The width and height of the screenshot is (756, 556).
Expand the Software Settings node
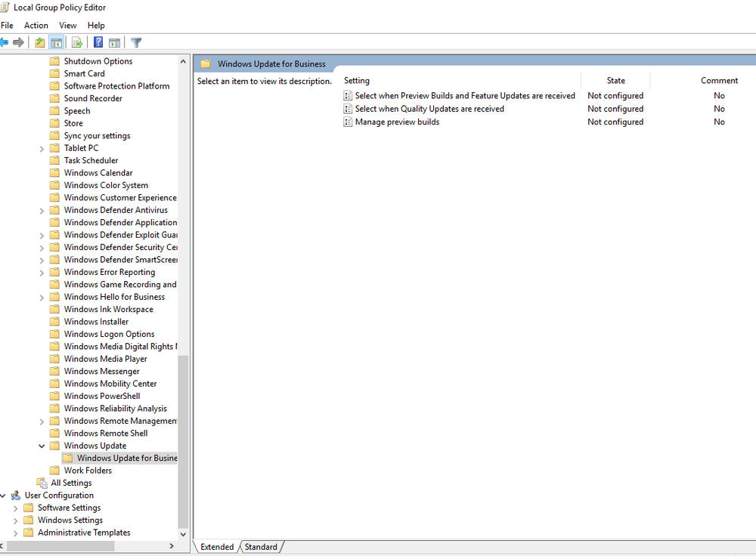(x=15, y=508)
